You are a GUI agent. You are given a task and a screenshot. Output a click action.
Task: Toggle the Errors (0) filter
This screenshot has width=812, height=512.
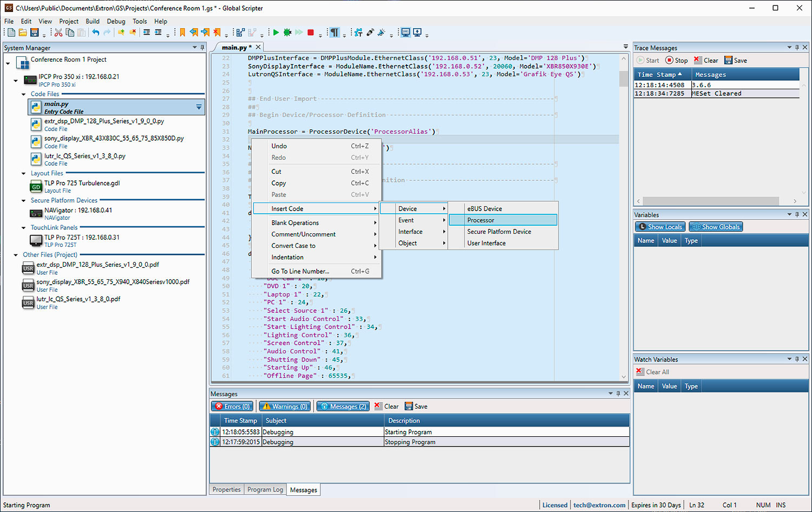click(232, 406)
